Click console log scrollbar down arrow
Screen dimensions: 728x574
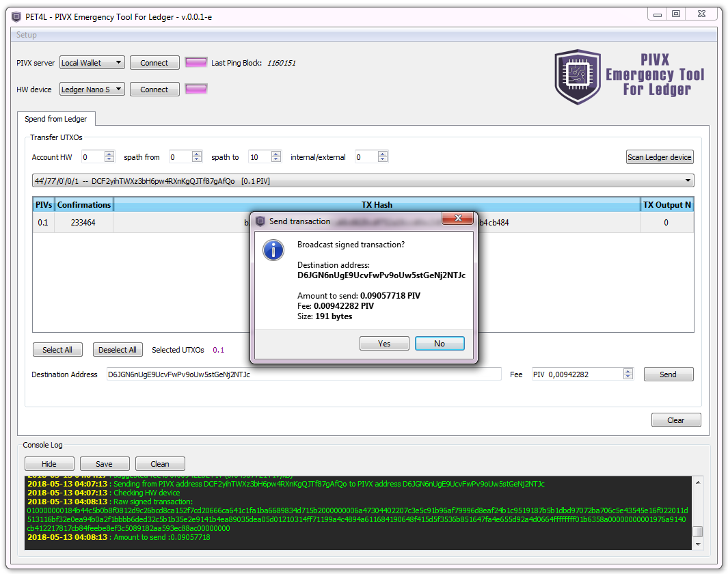(698, 545)
